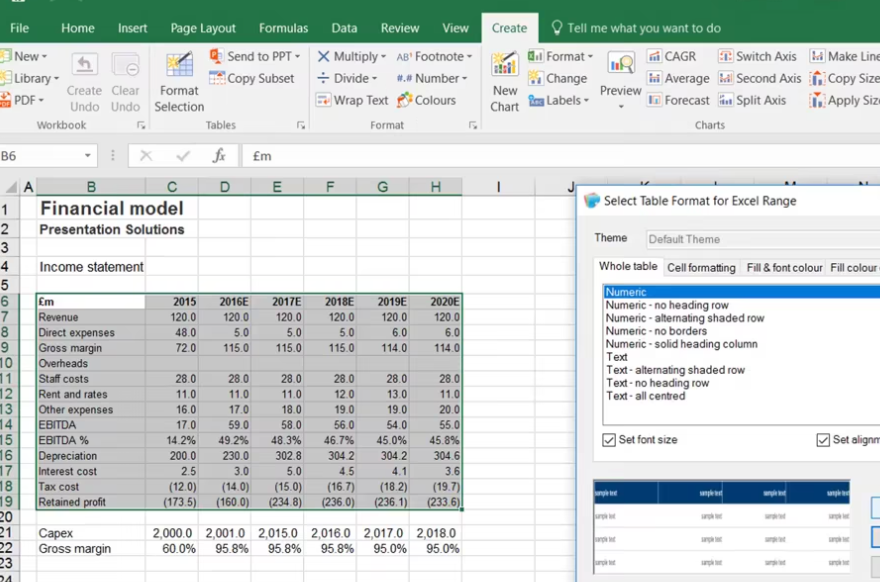Open the Format group dialog launcher
The image size is (880, 582).
[x=473, y=126]
